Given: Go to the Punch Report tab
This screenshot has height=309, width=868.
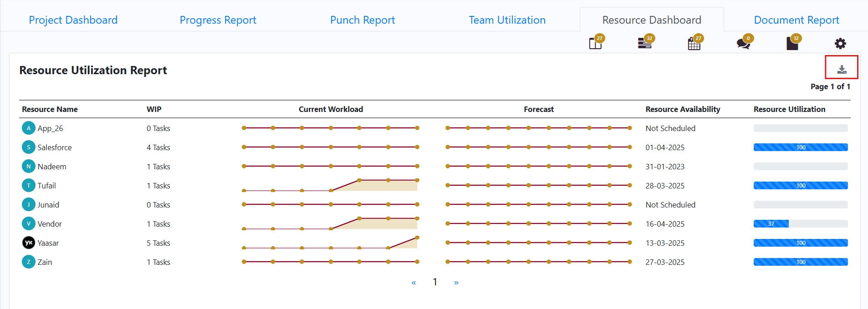Looking at the screenshot, I should click(363, 20).
